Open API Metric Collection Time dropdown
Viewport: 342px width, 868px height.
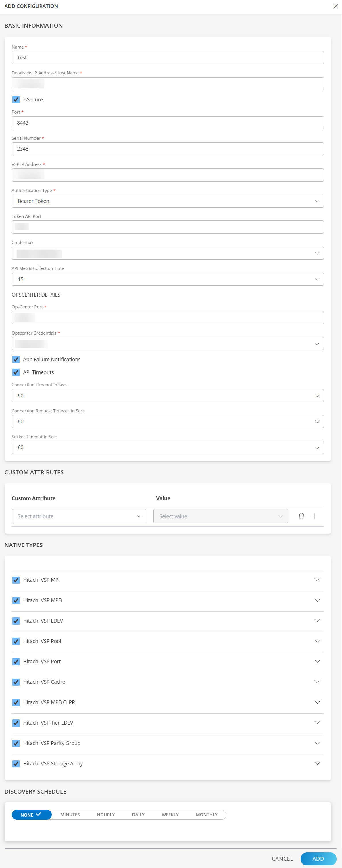point(168,279)
